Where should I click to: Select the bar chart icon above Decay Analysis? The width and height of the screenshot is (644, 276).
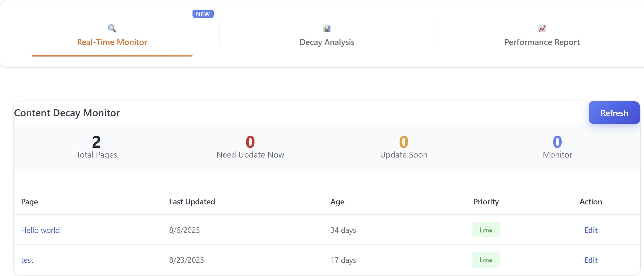pyautogui.click(x=327, y=28)
